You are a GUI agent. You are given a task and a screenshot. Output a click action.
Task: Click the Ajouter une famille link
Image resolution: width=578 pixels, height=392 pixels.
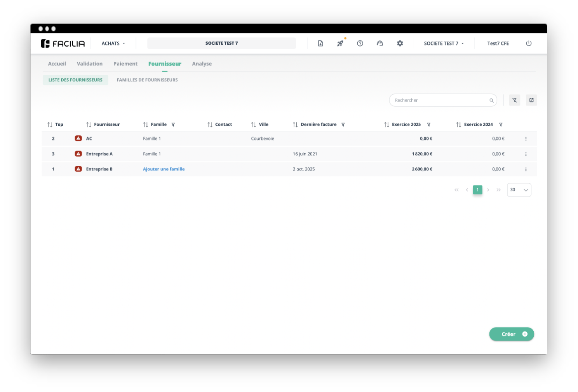point(164,169)
